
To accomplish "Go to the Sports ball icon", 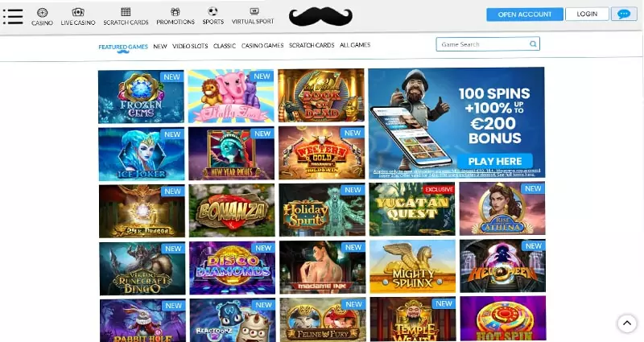I will pos(213,11).
